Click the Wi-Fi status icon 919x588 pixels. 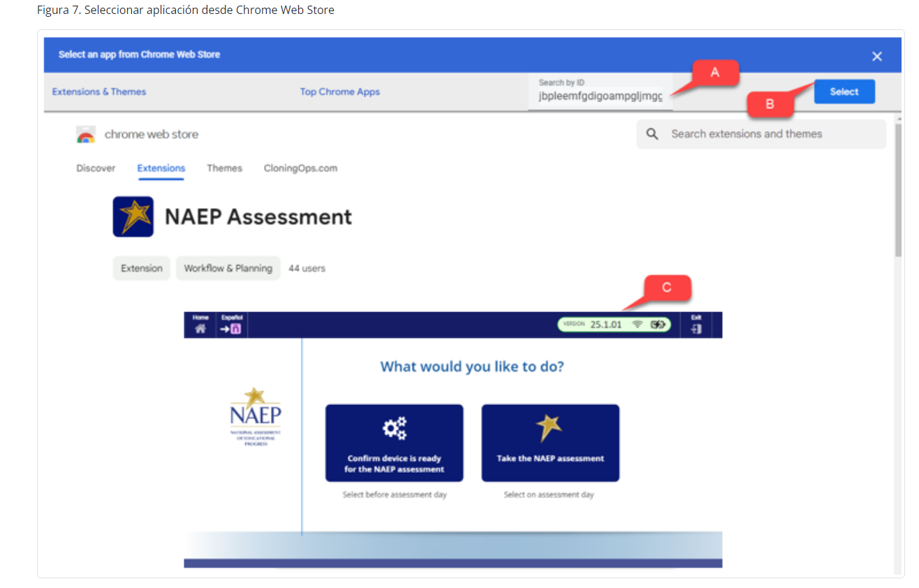(637, 325)
